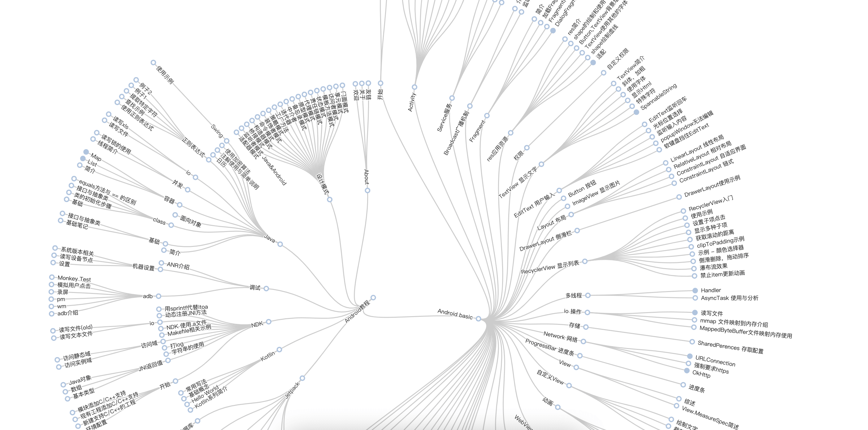This screenshot has width=868, height=430.
Task: Collapse the adb node
Action: (158, 296)
